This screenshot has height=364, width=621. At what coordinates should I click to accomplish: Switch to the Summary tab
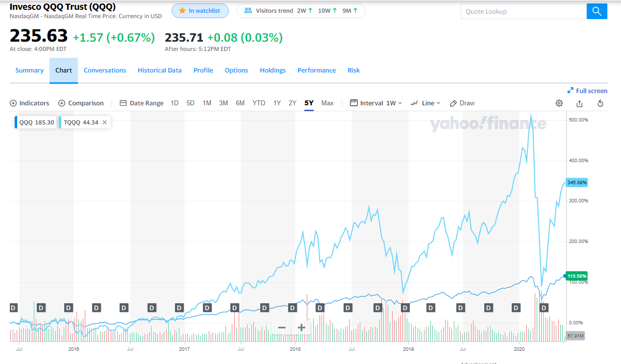click(x=29, y=71)
